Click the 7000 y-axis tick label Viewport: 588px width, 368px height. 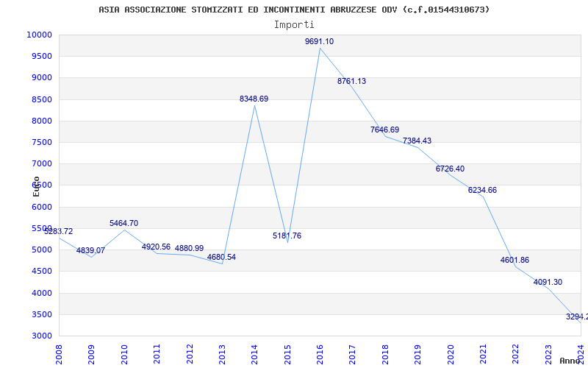pos(41,163)
